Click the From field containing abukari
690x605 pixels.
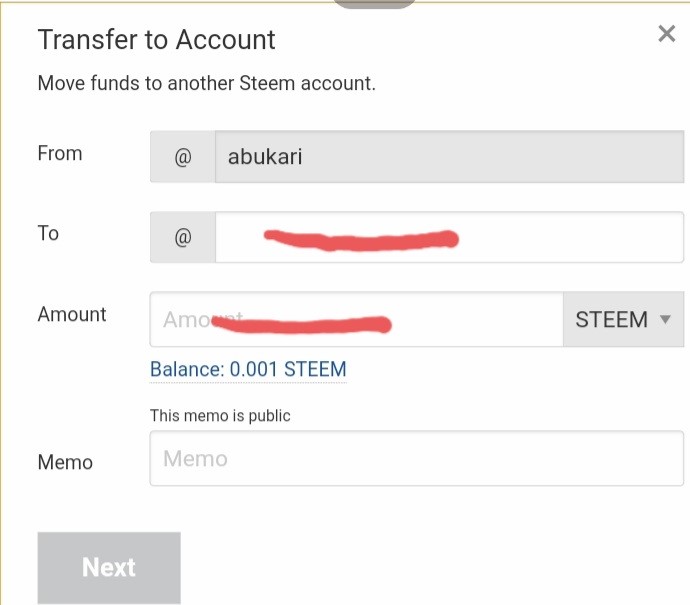[448, 157]
